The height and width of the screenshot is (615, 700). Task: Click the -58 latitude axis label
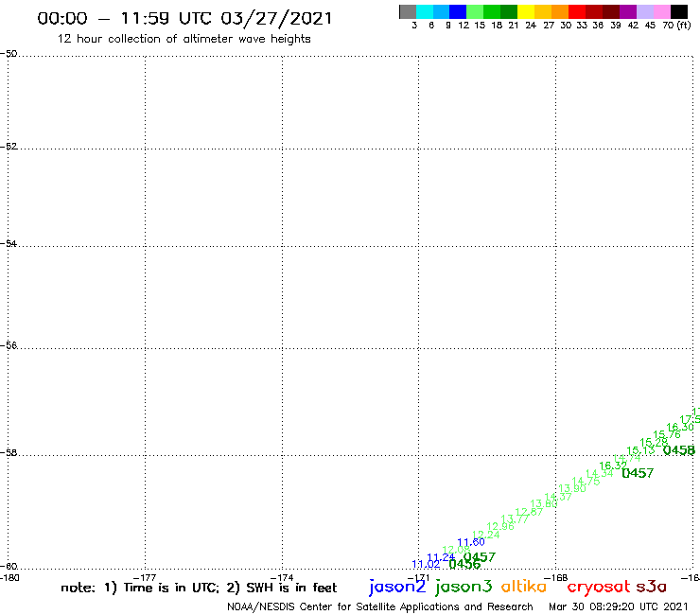coord(9,453)
